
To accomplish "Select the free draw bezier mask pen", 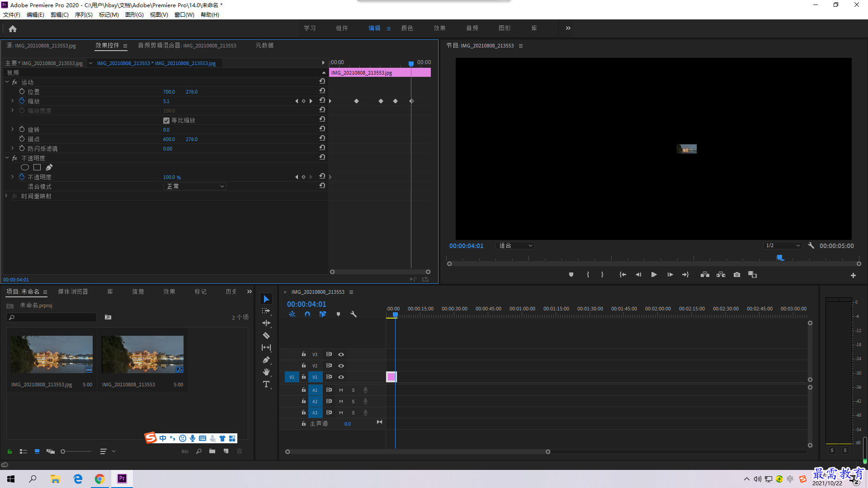I will pyautogui.click(x=49, y=167).
